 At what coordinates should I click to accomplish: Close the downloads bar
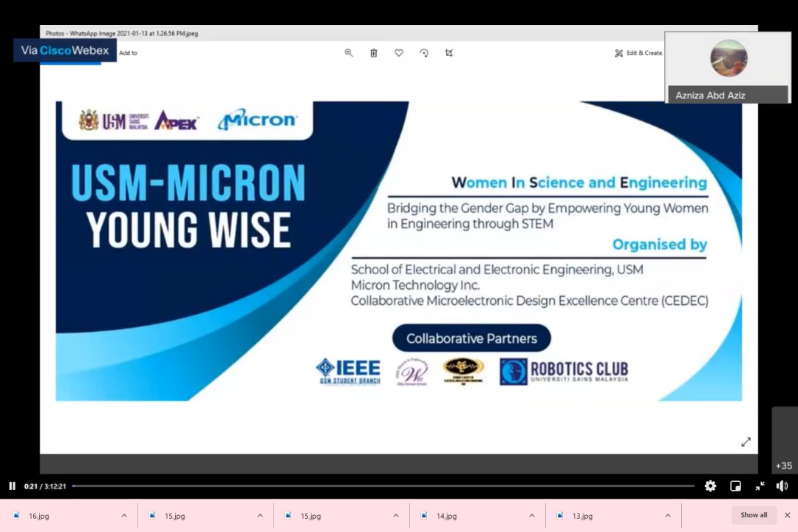(788, 515)
